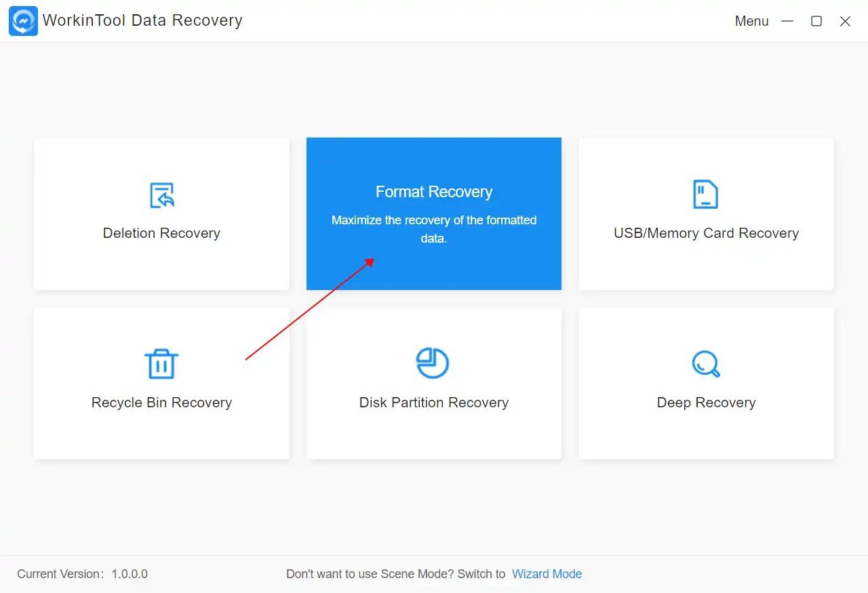868x593 pixels.
Task: Open the Deletion Recovery card
Action: click(161, 213)
